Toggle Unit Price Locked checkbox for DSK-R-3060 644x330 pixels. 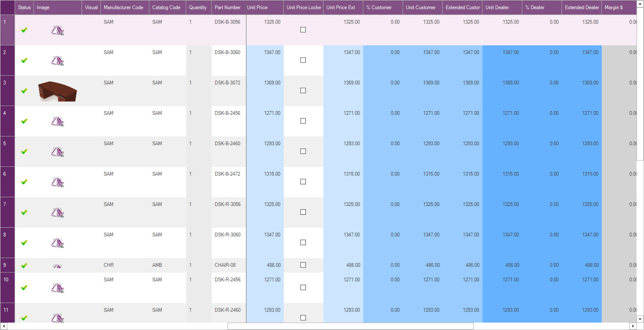[x=303, y=243]
